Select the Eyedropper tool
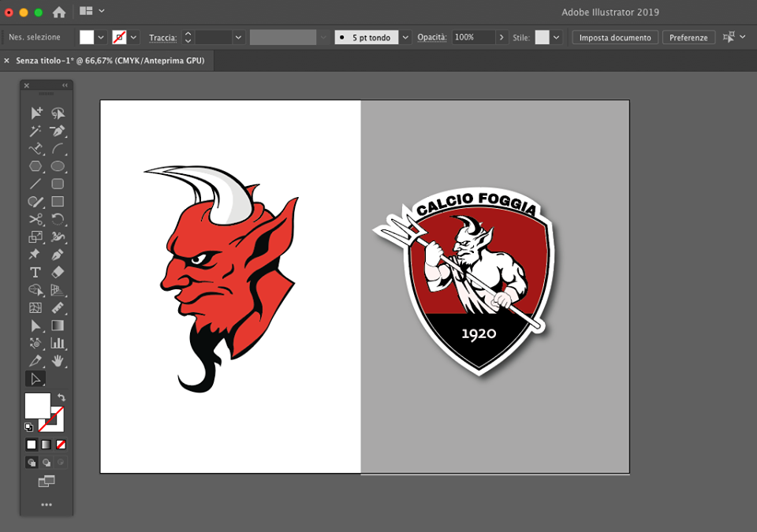Screen dimensions: 757x532 pyautogui.click(x=35, y=361)
